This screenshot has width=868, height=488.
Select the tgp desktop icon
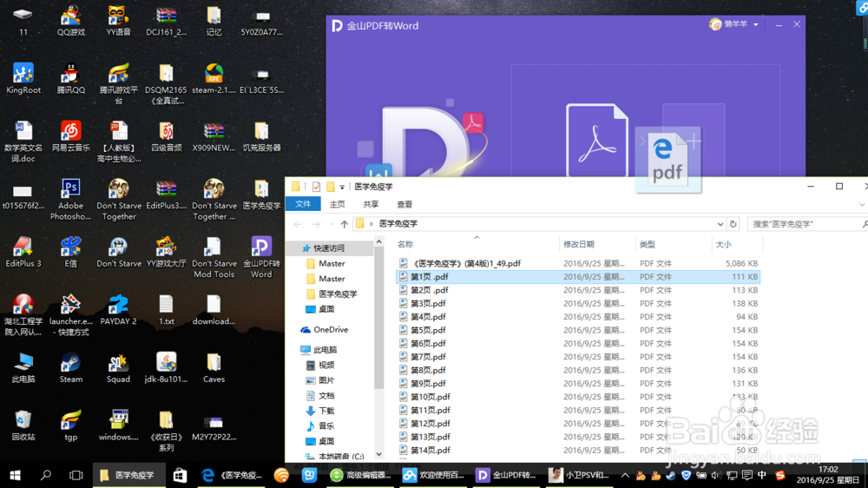pos(71,425)
